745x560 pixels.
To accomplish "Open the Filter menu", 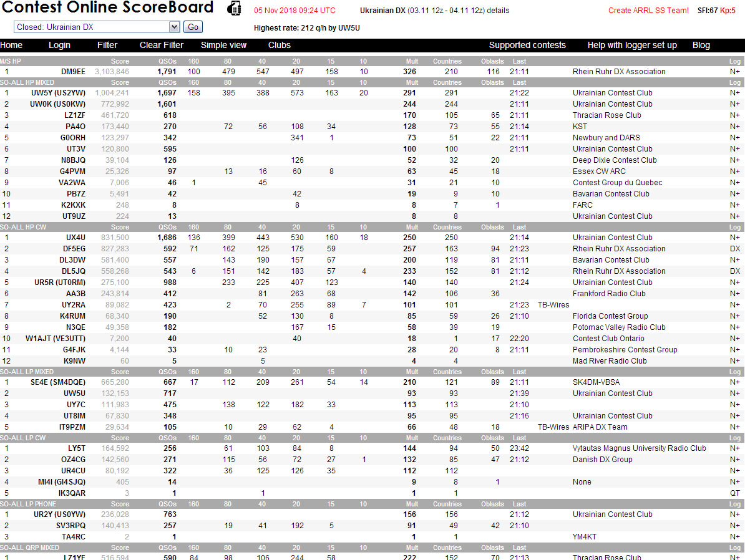I will coord(107,44).
